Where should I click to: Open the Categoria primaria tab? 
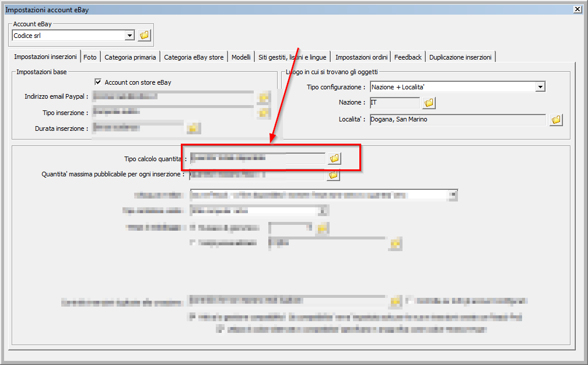(130, 57)
